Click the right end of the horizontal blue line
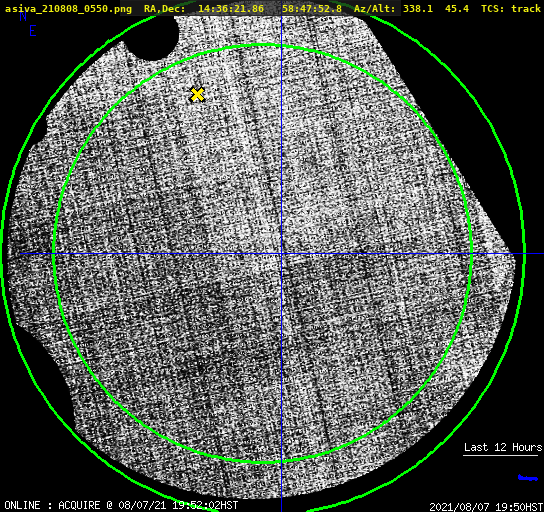Image resolution: width=544 pixels, height=512 pixels. (541, 254)
